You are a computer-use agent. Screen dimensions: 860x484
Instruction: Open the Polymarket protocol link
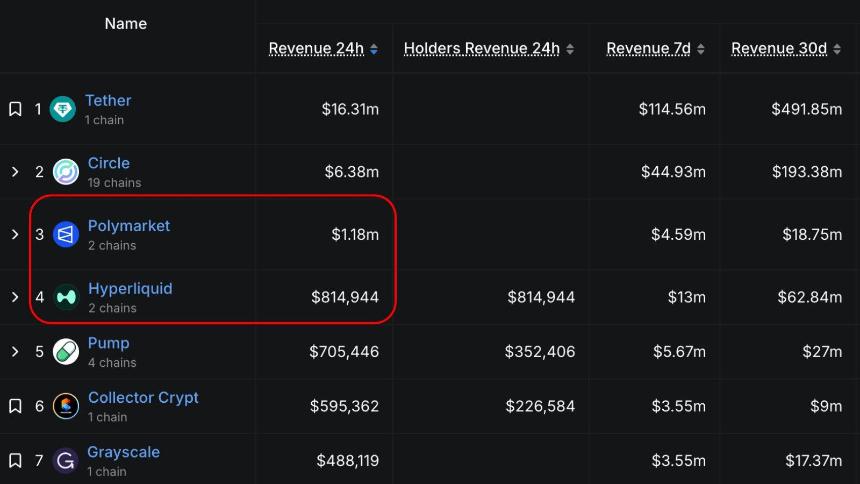[x=129, y=226]
